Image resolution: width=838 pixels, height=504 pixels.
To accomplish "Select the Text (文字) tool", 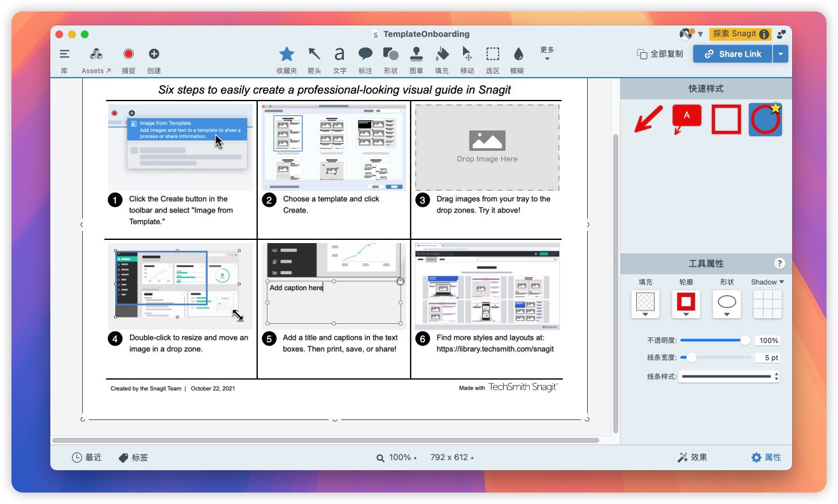I will 340,60.
